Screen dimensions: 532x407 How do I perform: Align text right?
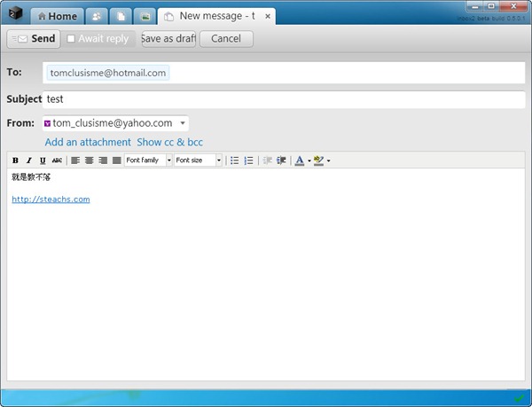103,160
